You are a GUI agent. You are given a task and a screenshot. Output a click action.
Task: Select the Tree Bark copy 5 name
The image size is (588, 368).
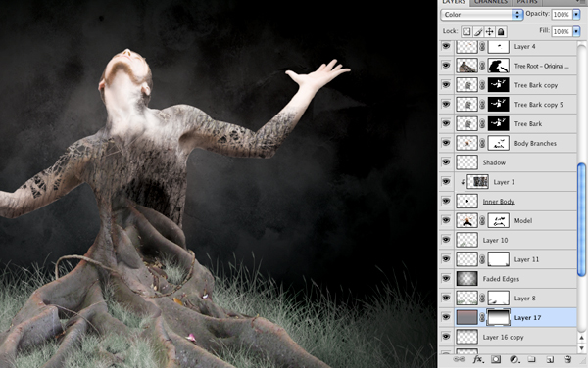[538, 105]
